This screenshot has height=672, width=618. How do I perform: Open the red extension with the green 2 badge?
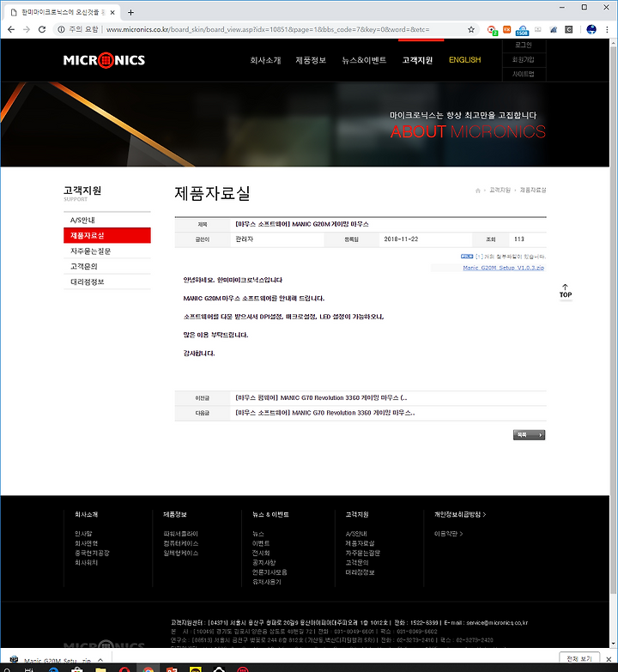[492, 30]
